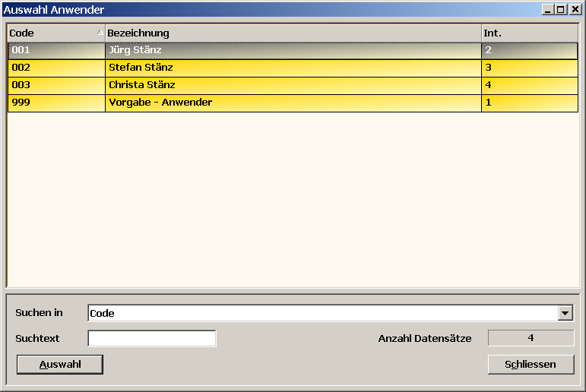Image resolution: width=586 pixels, height=392 pixels.
Task: Click the Code column header label
Action: pos(22,33)
